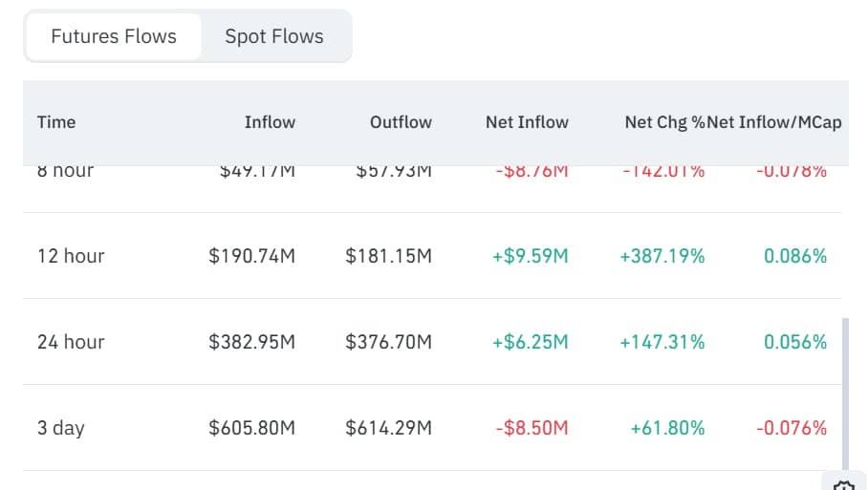868x490 pixels.
Task: Click the -$8.50M net inflow value
Action: [x=532, y=428]
